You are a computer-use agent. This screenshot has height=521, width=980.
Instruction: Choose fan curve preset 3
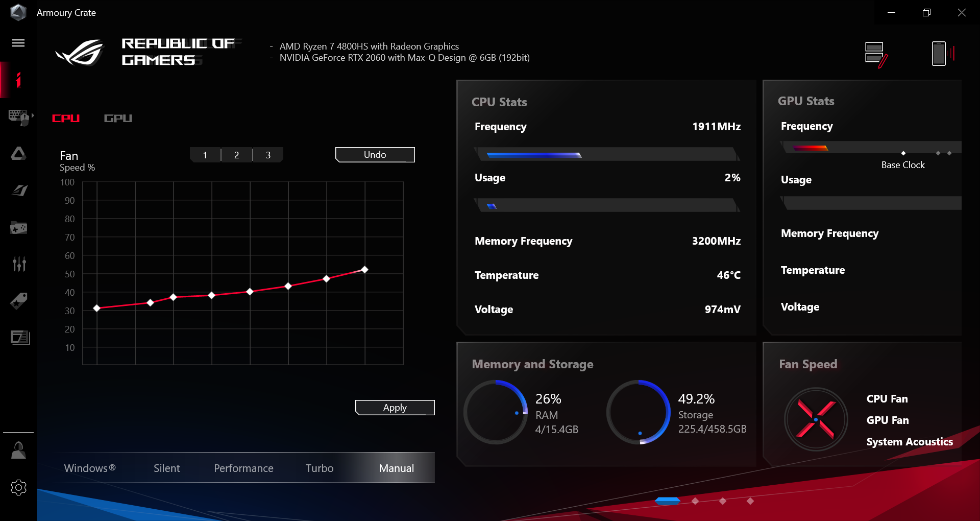tap(268, 155)
